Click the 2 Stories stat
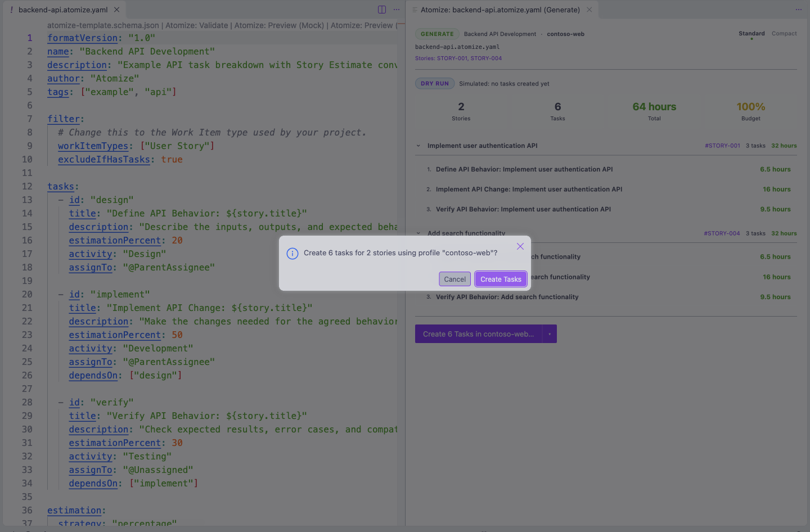 [x=461, y=111]
